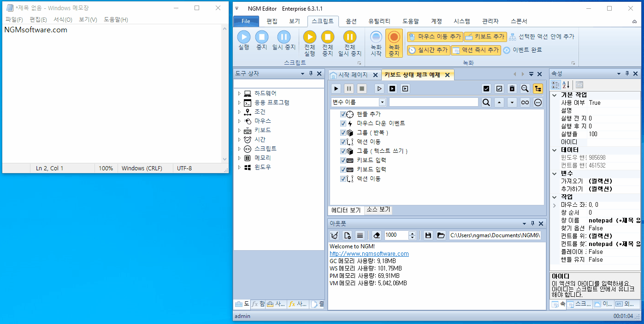Click the 전체 일시 중지 pause-all icon
This screenshot has width=644, height=324.
pos(350,37)
